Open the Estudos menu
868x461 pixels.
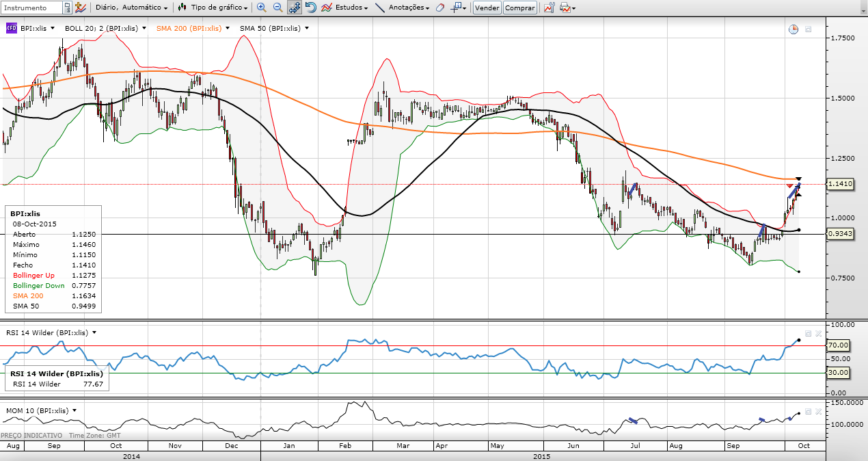[345, 8]
